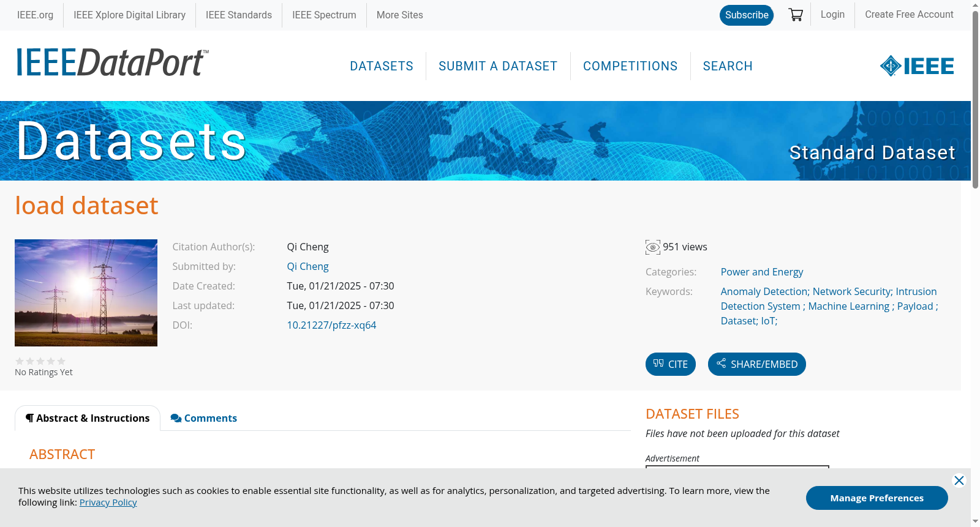Open the Privacy Policy link

tap(108, 503)
